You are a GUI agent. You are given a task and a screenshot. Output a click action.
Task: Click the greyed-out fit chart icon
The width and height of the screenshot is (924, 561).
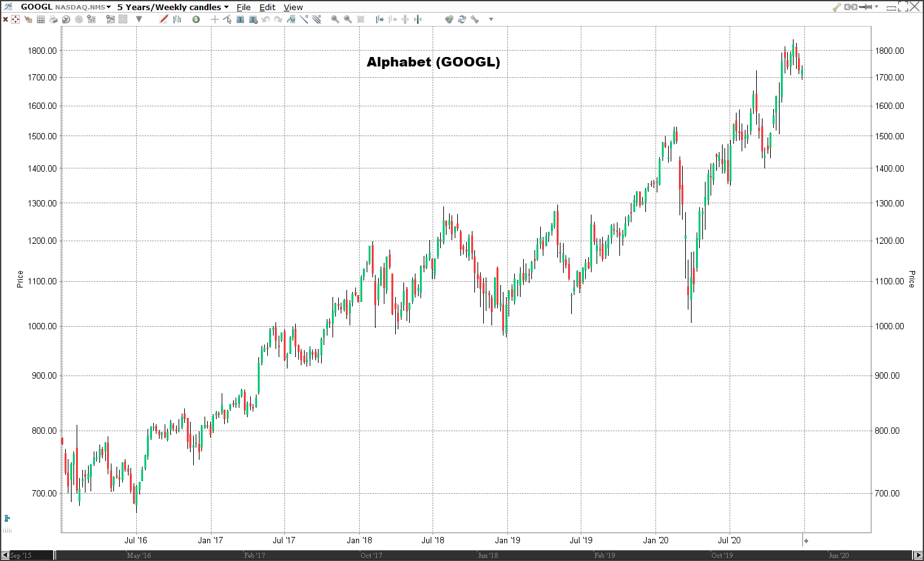point(360,20)
